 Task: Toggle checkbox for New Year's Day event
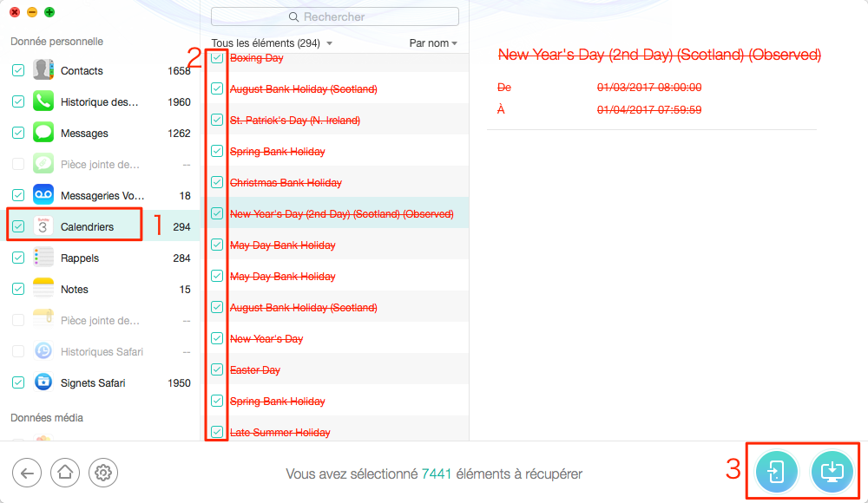[x=217, y=338]
